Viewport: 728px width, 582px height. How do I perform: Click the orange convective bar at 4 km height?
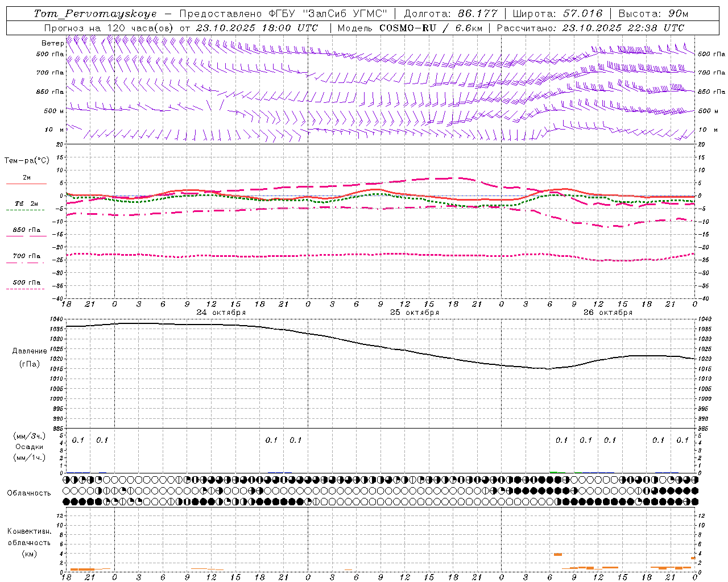[x=558, y=554]
